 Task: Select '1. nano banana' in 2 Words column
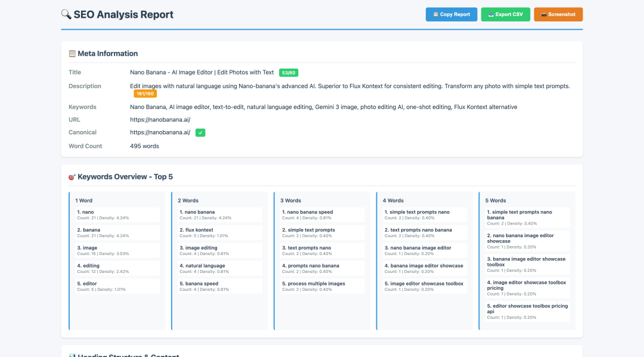pos(219,215)
